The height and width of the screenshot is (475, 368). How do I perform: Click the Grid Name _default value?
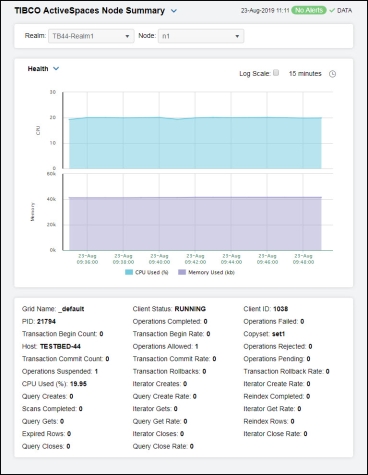pyautogui.click(x=71, y=309)
